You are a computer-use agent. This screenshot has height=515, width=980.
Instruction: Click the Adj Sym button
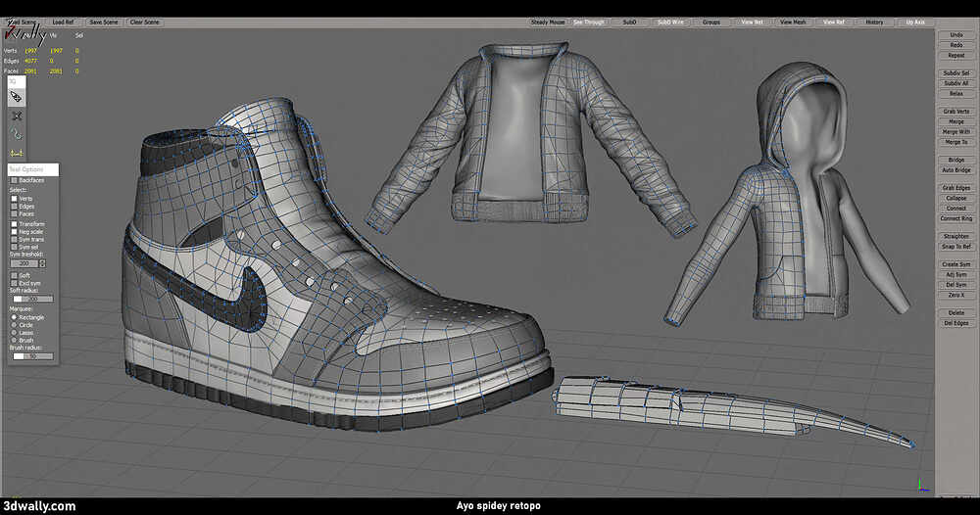956,274
